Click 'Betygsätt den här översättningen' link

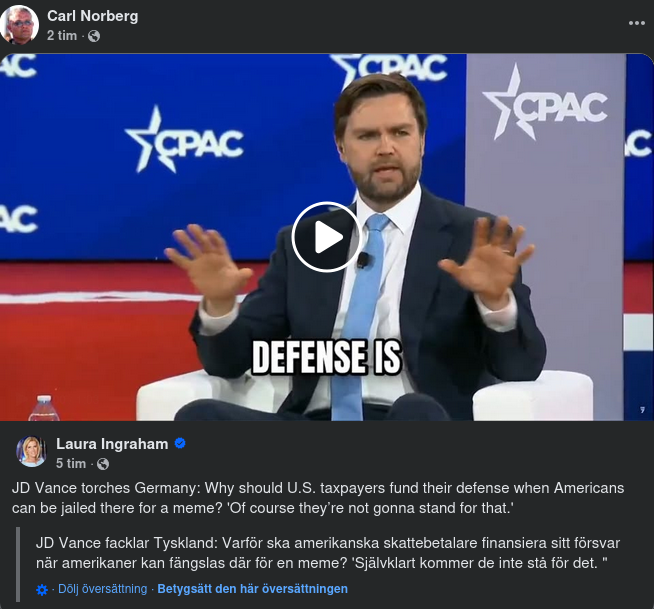click(252, 589)
